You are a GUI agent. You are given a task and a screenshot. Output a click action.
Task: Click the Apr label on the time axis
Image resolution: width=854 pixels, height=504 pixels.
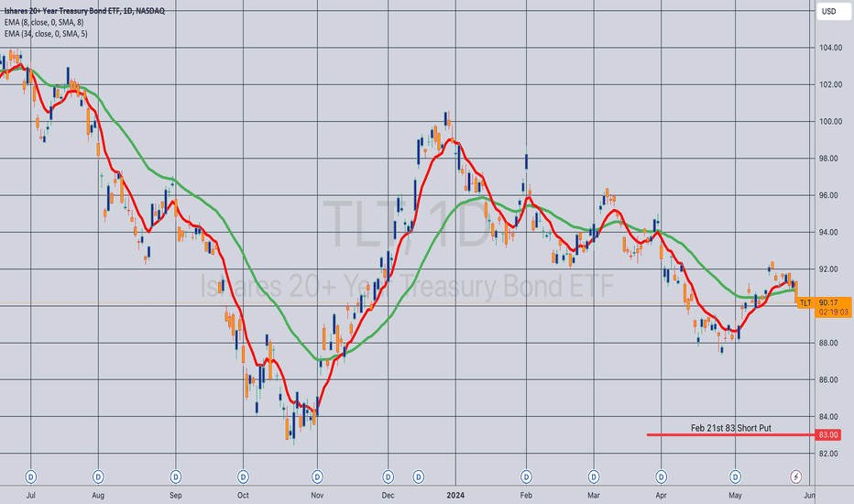coord(661,495)
